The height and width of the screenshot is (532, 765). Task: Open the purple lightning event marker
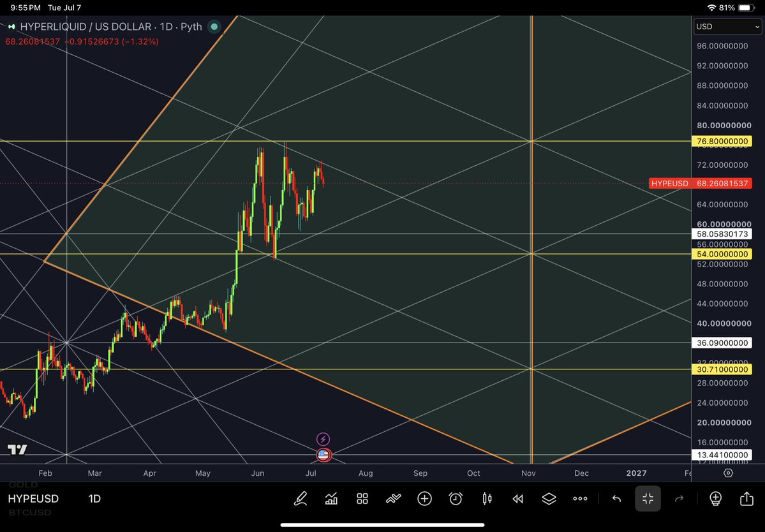point(323,439)
